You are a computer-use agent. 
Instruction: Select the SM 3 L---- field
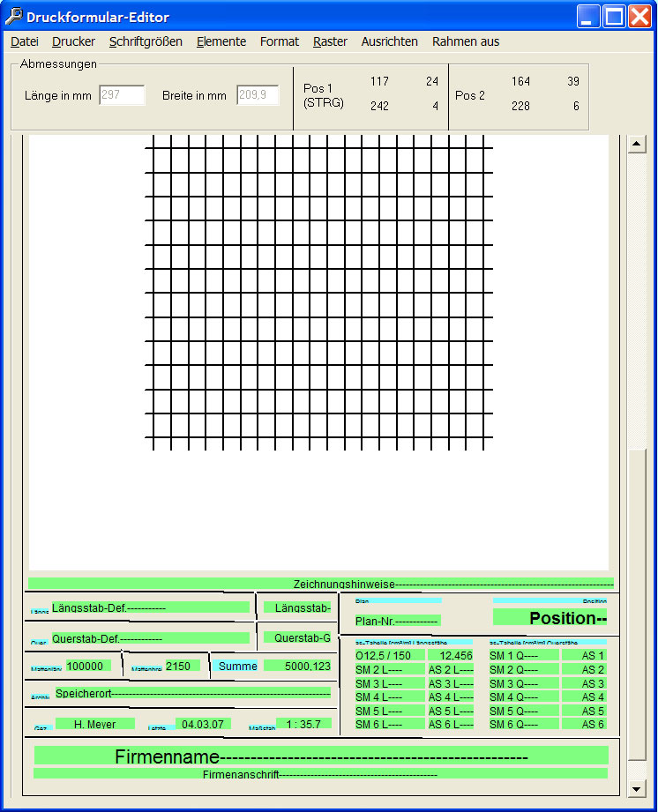click(x=390, y=683)
